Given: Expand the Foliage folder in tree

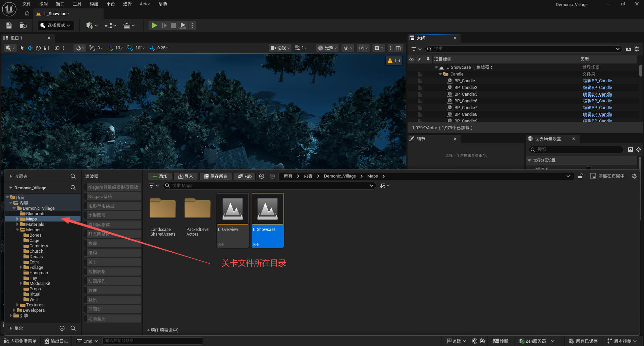Looking at the screenshot, I should [21, 267].
